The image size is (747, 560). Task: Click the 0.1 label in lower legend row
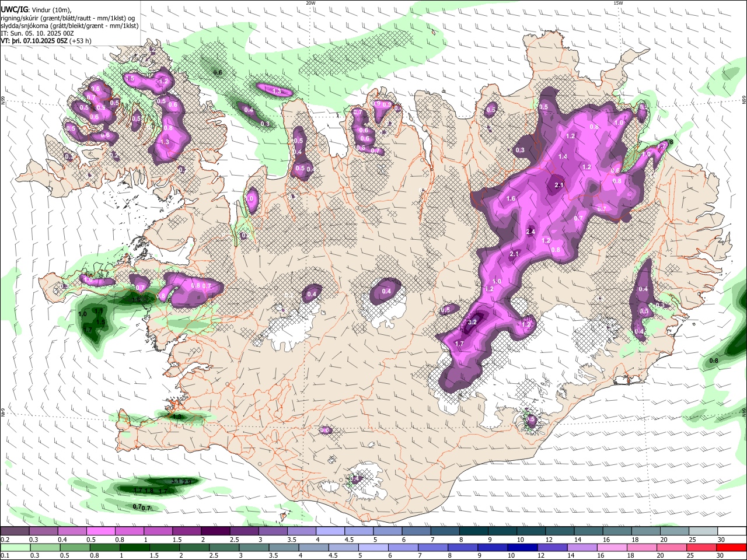5,555
